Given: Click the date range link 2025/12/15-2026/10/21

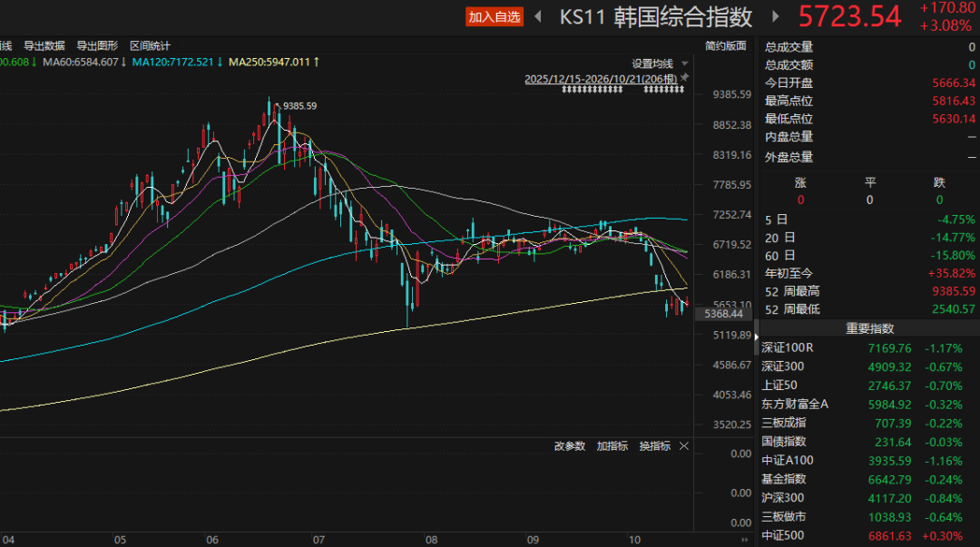Looking at the screenshot, I should [x=601, y=80].
